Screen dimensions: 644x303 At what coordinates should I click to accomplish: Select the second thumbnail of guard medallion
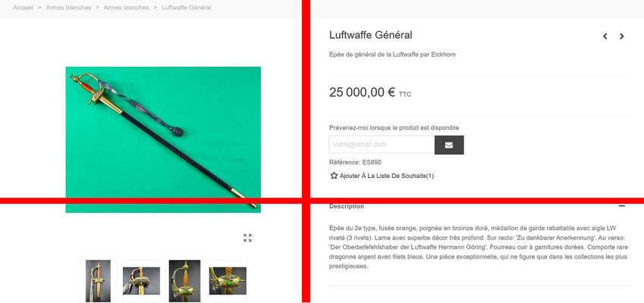click(x=141, y=281)
